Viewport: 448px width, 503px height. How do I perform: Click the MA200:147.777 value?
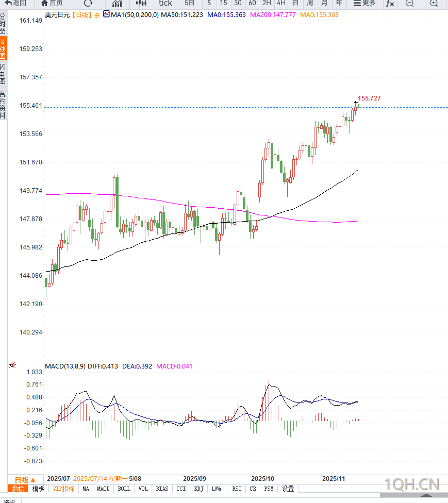[273, 15]
